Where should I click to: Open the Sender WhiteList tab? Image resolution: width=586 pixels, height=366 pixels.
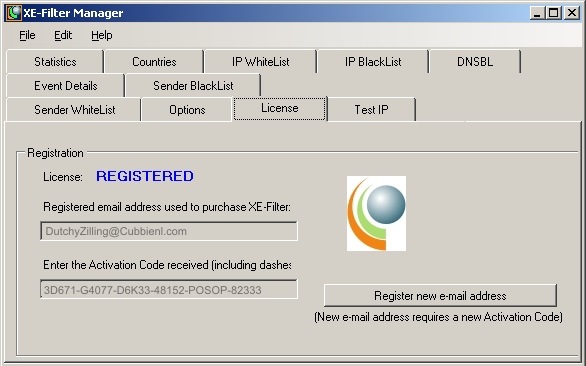click(x=74, y=110)
